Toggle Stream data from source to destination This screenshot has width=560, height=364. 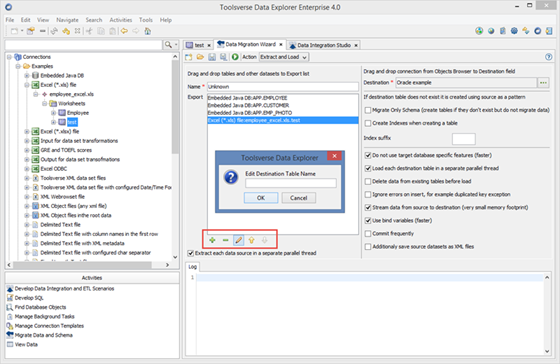point(368,208)
